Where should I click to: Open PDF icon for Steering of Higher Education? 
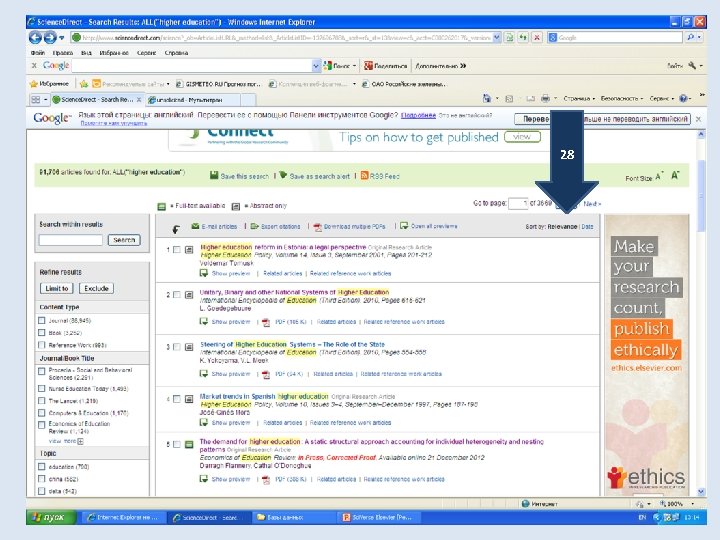click(x=265, y=374)
